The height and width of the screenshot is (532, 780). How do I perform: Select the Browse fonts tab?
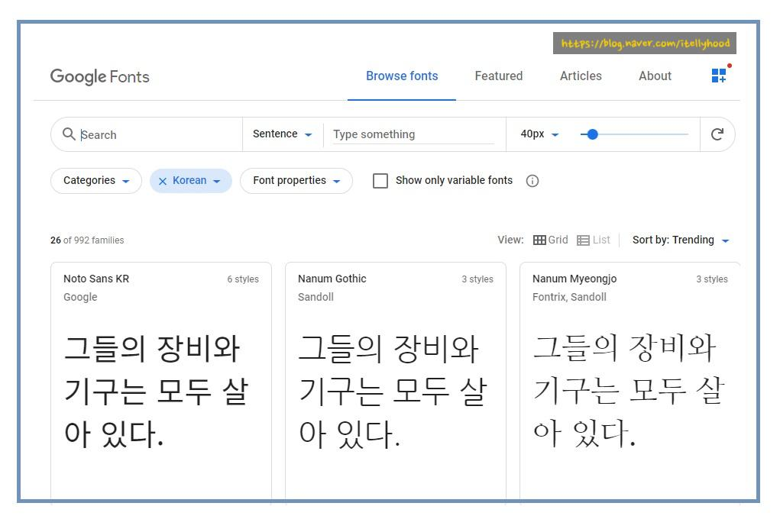[402, 76]
